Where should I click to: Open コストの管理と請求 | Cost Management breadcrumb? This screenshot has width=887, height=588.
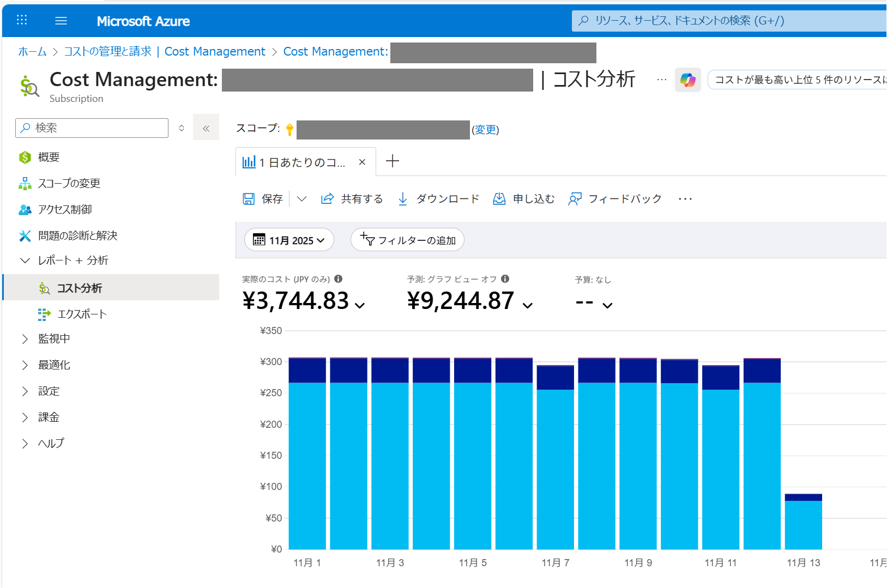click(164, 52)
